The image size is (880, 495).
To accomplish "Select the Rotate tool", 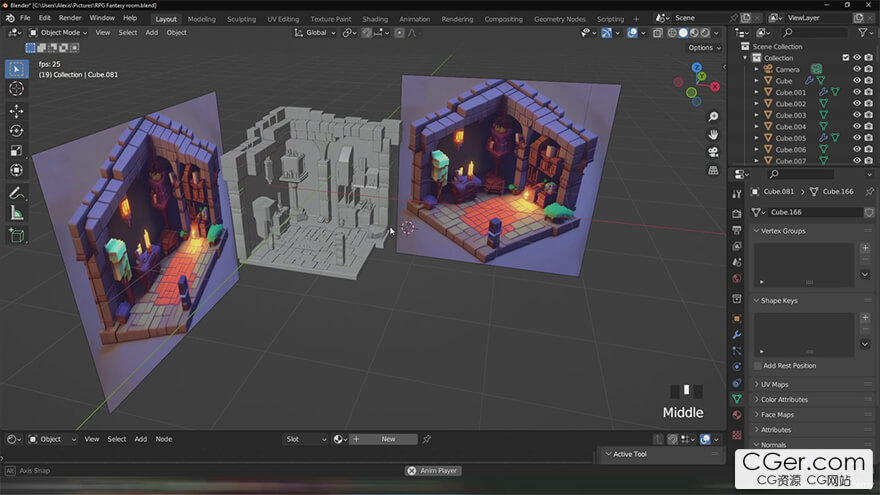I will [x=16, y=131].
